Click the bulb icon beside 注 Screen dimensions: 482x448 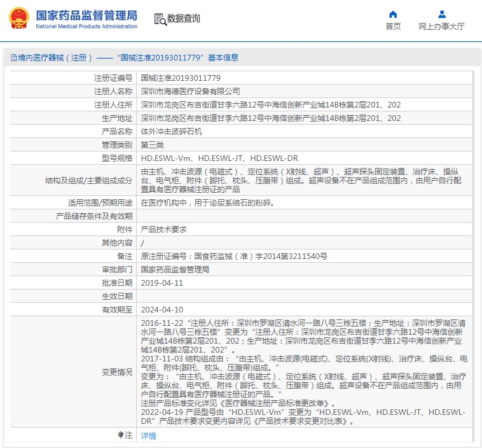coord(121,435)
